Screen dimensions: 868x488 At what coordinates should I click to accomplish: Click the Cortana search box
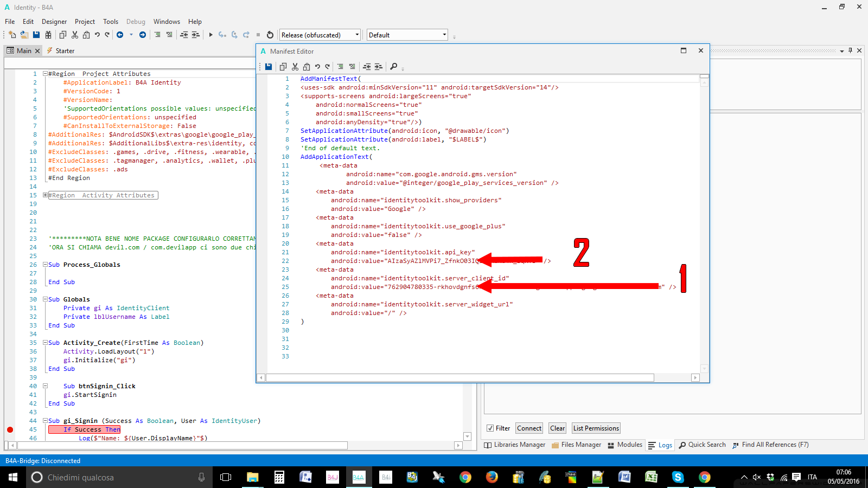119,477
